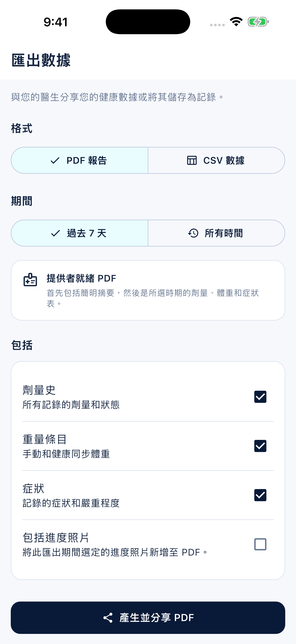
Task: Tap the 提供者就緒 PDF info card
Action: 148,290
